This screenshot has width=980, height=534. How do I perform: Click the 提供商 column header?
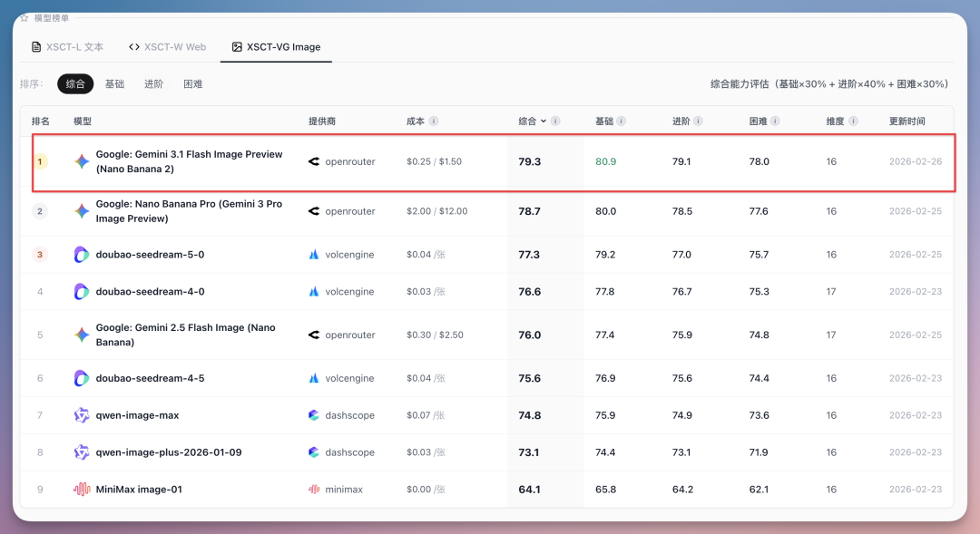click(x=322, y=121)
